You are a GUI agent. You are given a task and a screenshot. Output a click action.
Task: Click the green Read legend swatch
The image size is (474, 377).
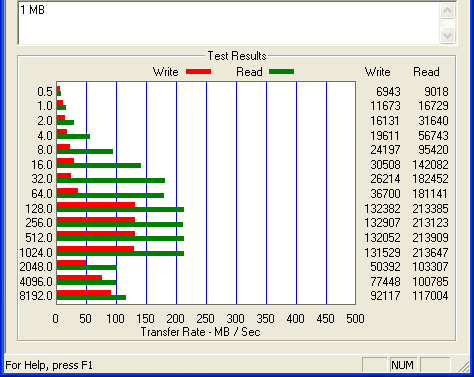pos(281,72)
